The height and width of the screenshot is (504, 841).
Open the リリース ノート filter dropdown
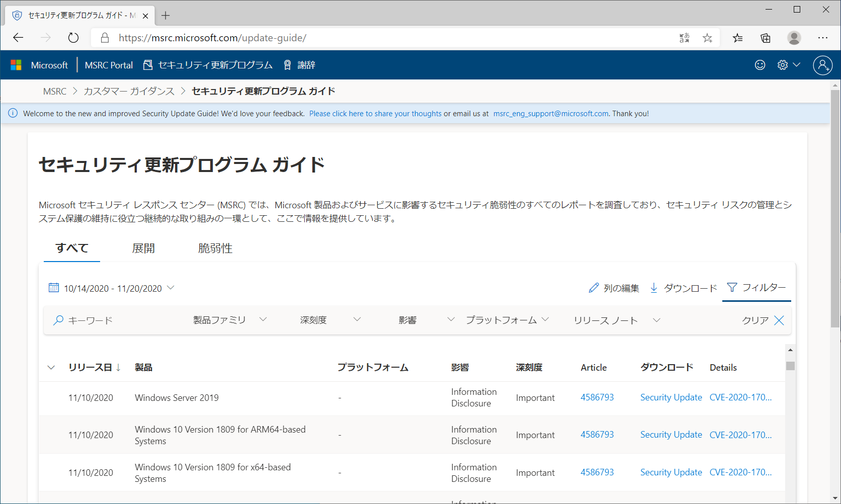[656, 320]
